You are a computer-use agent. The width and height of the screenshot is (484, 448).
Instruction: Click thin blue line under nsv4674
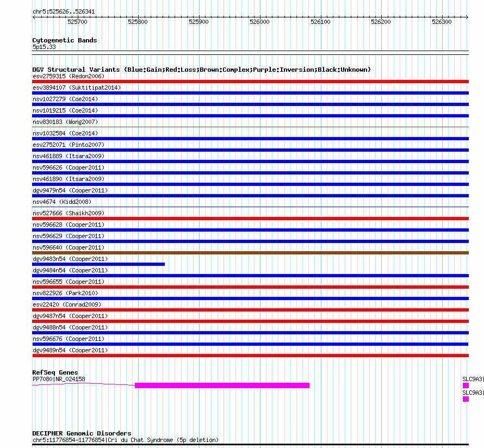click(x=250, y=207)
